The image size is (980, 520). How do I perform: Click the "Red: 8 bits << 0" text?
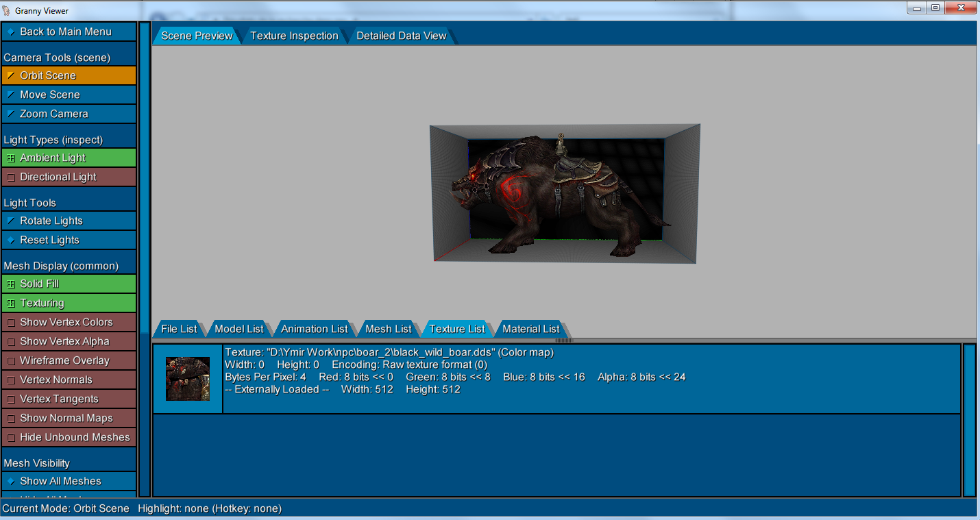(356, 377)
